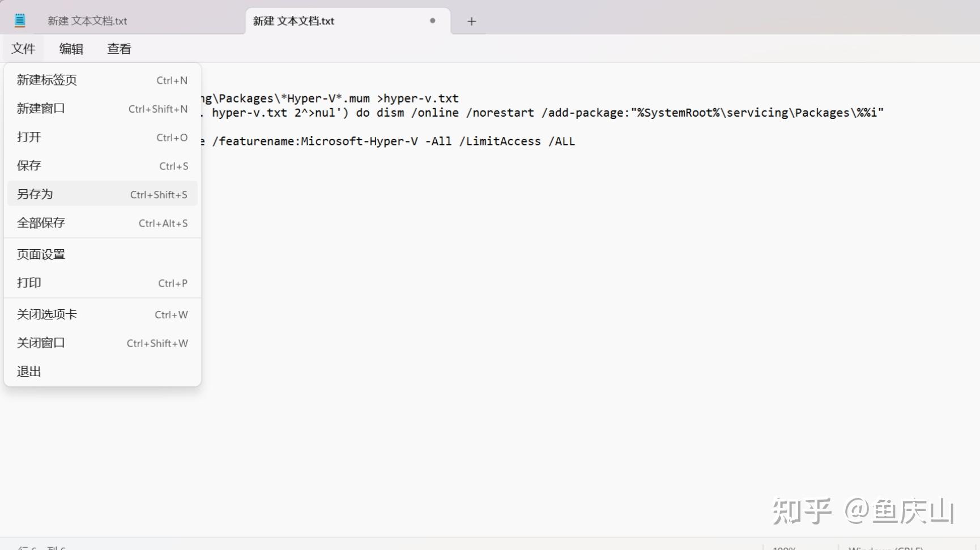Select 退出 to exit Notepad
Viewport: 980px width, 550px height.
[x=103, y=372]
